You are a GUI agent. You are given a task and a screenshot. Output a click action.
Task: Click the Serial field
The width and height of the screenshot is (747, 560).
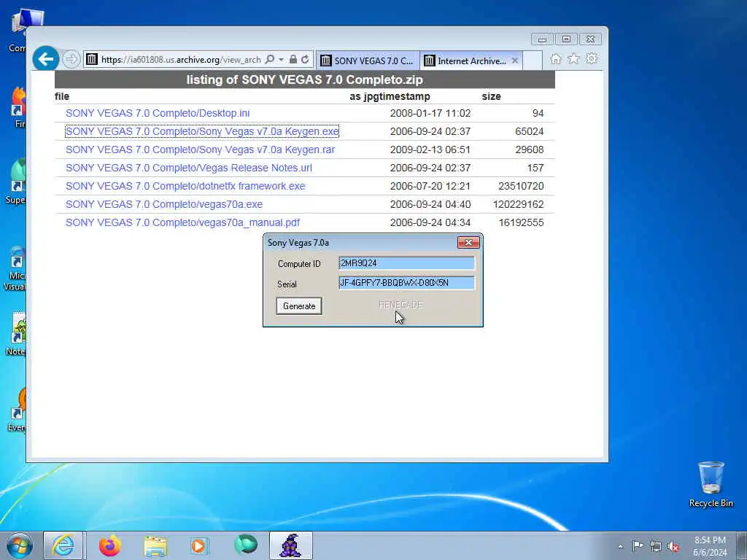406,283
